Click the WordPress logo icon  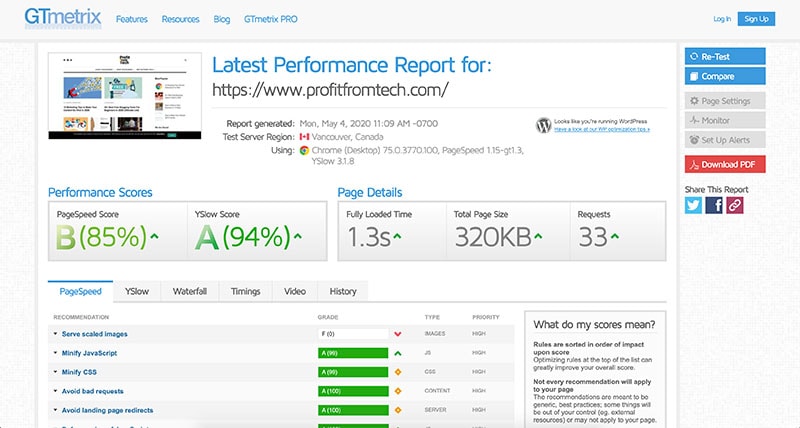click(x=544, y=125)
